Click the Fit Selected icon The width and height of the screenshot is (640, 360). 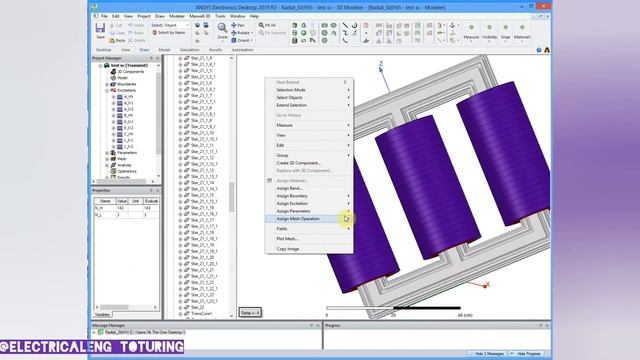pyautogui.click(x=261, y=33)
